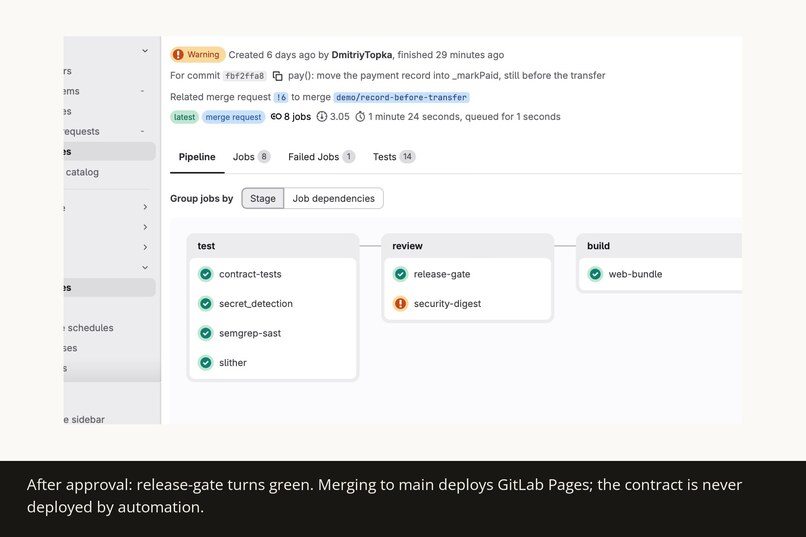
Task: Click web-bundle passed status icon
Action: pyautogui.click(x=595, y=274)
